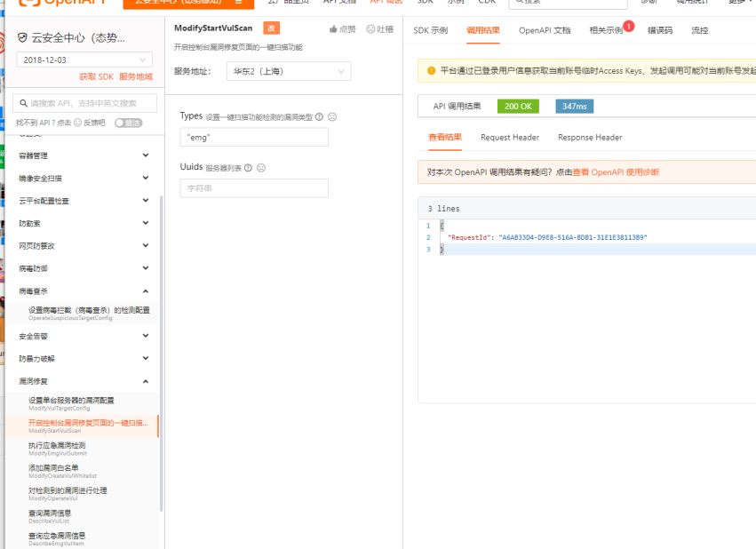Click the Uuids 字符串 input field
Viewport: 756px width, 549px height.
tap(254, 188)
